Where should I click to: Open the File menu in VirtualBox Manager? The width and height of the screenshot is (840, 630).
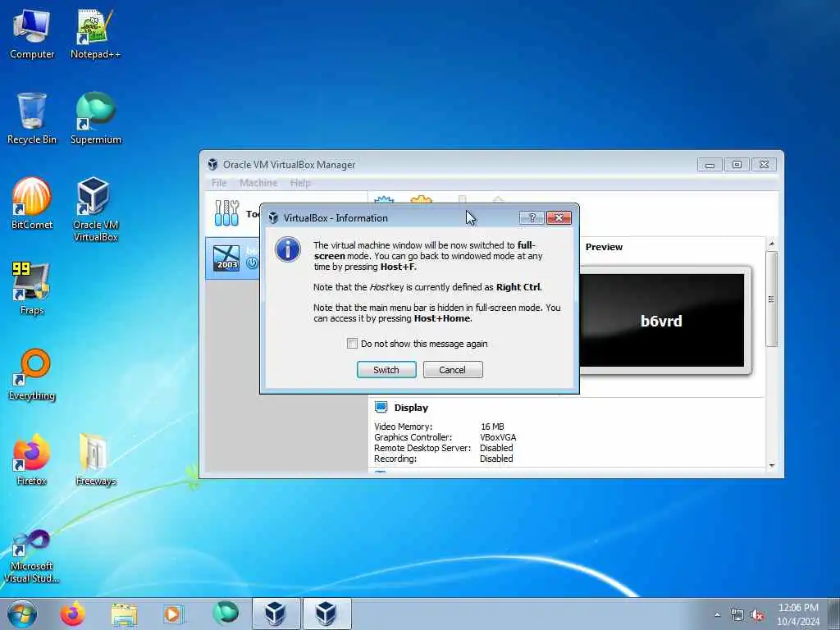pyautogui.click(x=218, y=183)
